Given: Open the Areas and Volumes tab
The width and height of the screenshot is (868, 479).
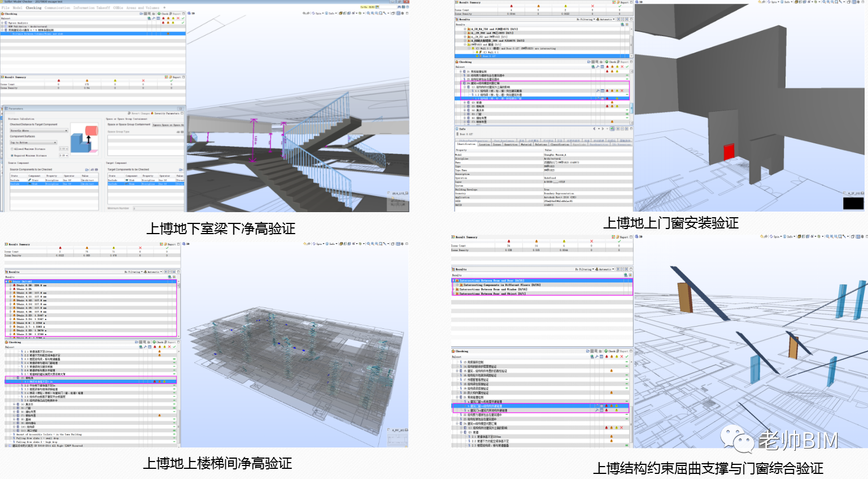Looking at the screenshot, I should (x=143, y=8).
